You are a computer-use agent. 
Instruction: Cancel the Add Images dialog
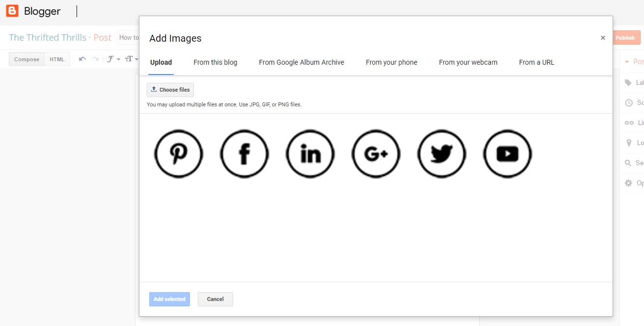(215, 299)
